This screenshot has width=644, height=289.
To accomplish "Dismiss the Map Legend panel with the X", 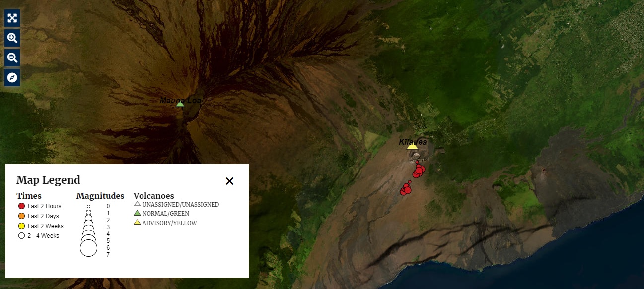I will tap(229, 181).
